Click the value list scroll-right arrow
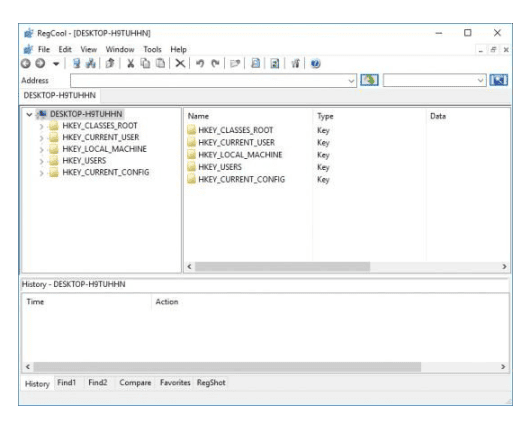530x421 pixels. (x=504, y=267)
